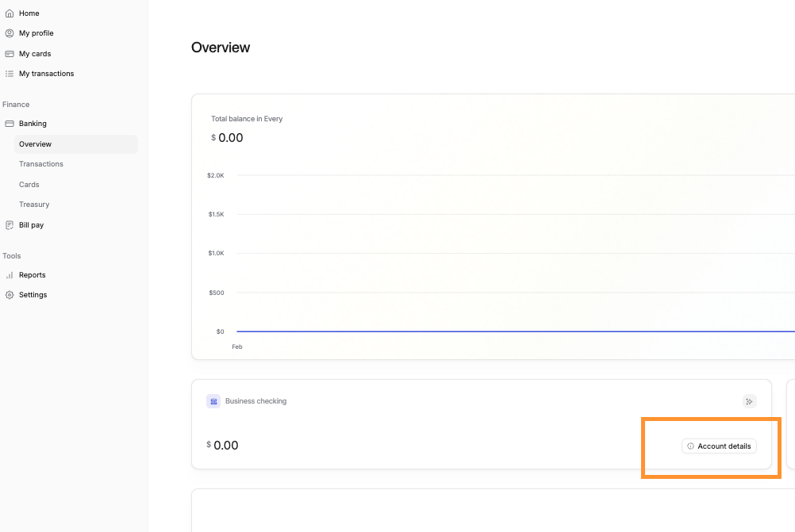Click the Business checking bank icon
The image size is (795, 532).
pyautogui.click(x=213, y=401)
